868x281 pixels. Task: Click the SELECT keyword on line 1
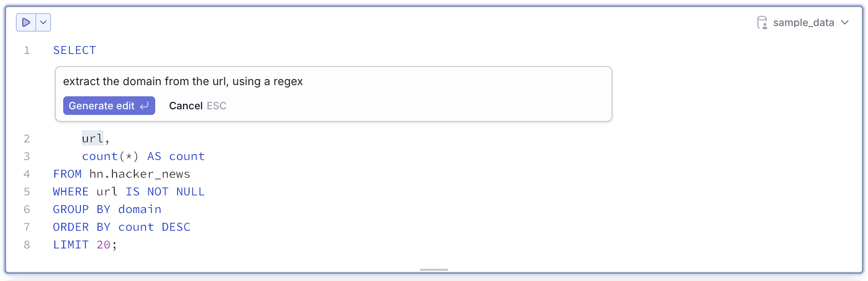(75, 50)
